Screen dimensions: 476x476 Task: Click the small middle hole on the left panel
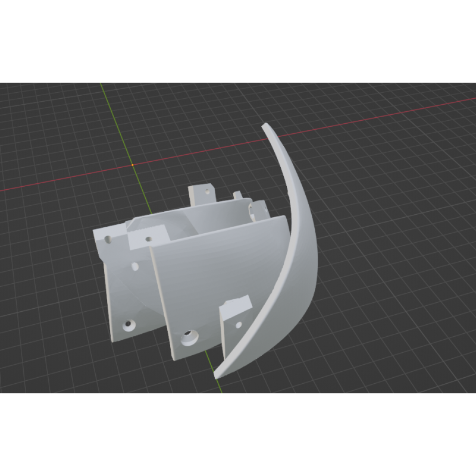[x=136, y=266]
